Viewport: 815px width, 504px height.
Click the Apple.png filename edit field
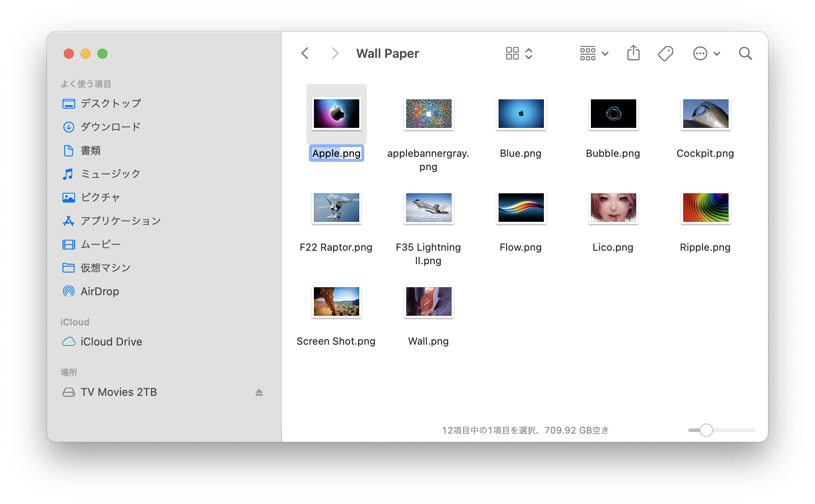[x=336, y=153]
